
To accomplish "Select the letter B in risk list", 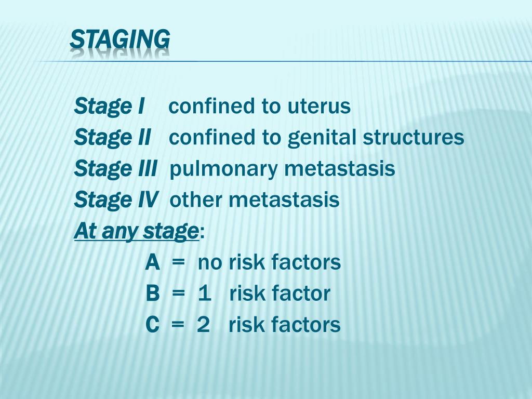I will 152,294.
